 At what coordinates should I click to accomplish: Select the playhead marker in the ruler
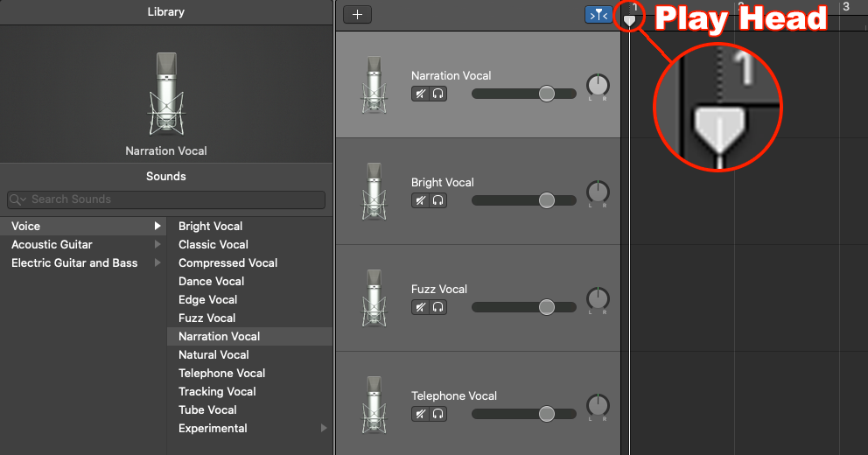pyautogui.click(x=629, y=21)
